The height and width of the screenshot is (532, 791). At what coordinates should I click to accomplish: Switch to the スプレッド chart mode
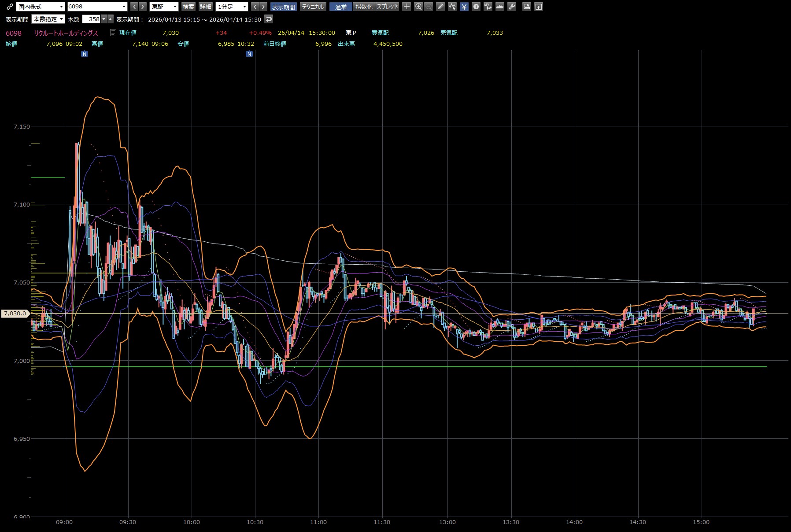click(388, 7)
